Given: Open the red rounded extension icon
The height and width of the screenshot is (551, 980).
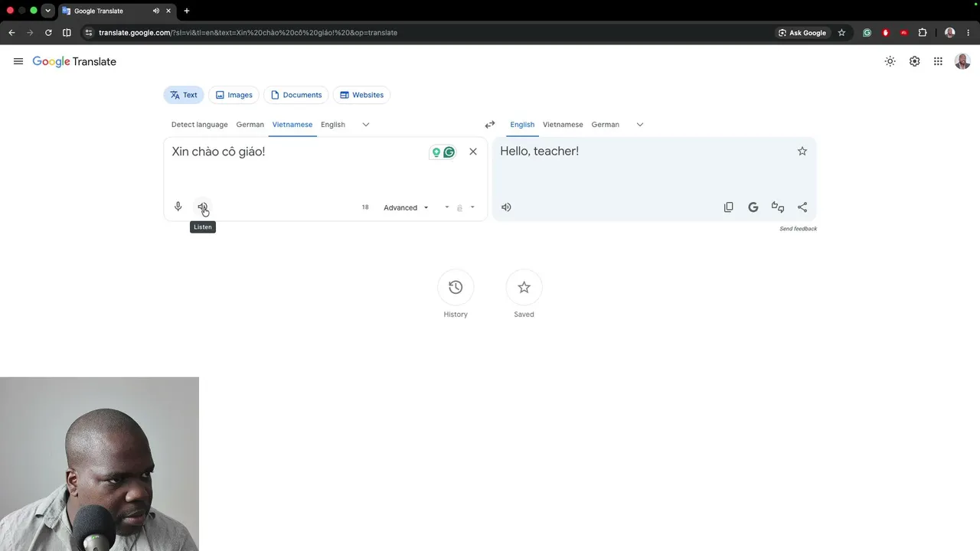Looking at the screenshot, I should [904, 33].
